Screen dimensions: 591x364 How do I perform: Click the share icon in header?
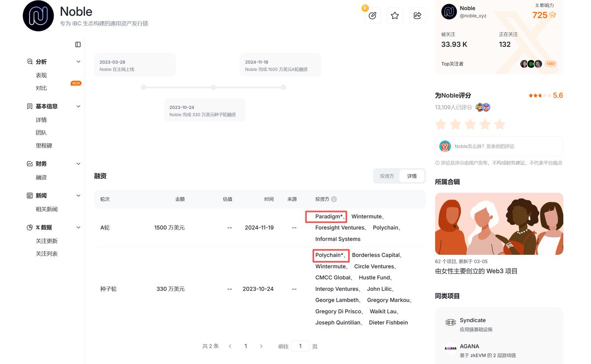click(418, 16)
